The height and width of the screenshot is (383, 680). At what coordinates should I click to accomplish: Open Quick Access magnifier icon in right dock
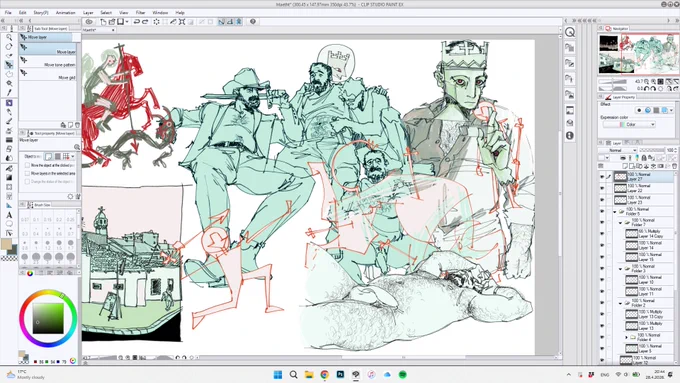click(x=570, y=32)
